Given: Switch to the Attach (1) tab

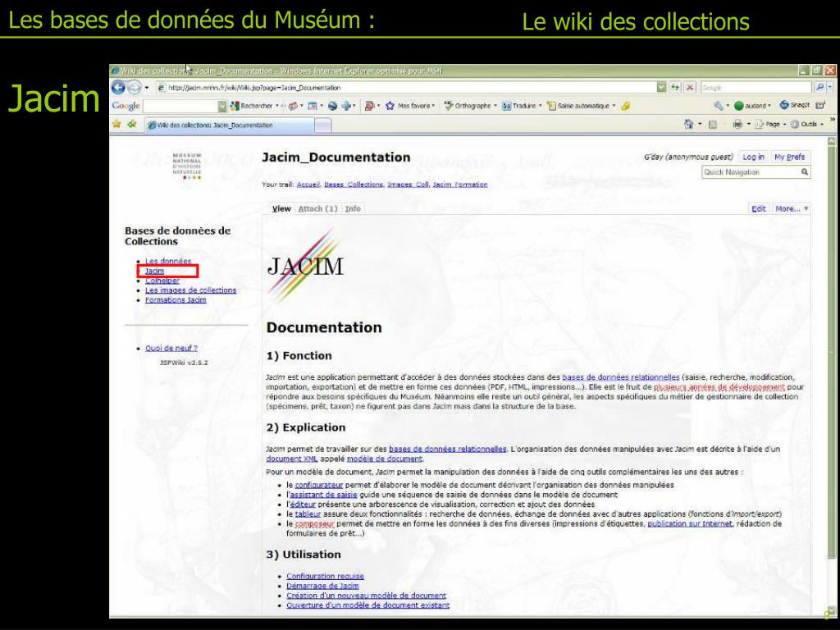Looking at the screenshot, I should 317,208.
